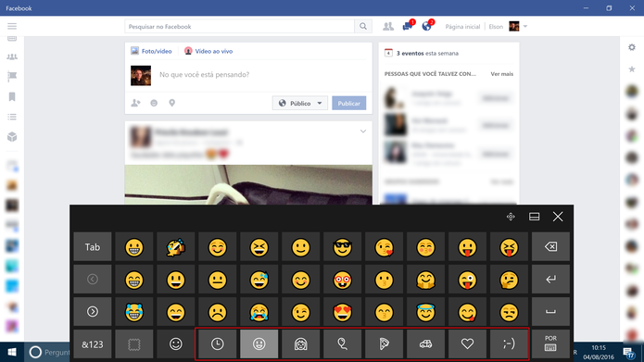Open the bookmark icon in left sidebar
Viewport: 644px width, 362px height.
click(x=12, y=97)
